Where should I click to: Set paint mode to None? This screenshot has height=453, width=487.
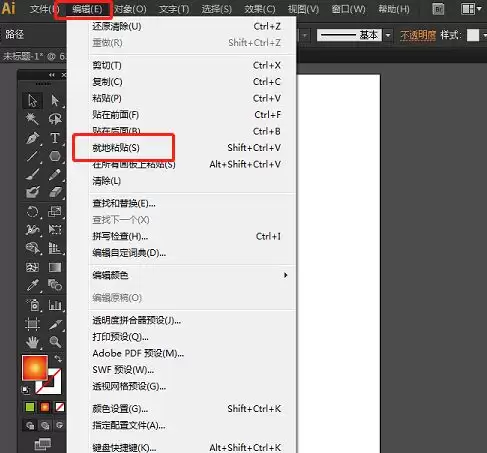pyautogui.click(x=60, y=407)
